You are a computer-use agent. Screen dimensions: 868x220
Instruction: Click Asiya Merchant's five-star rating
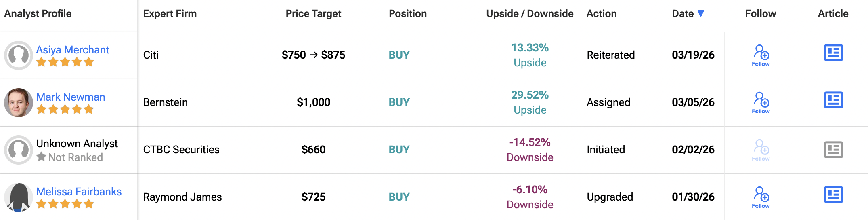click(65, 62)
